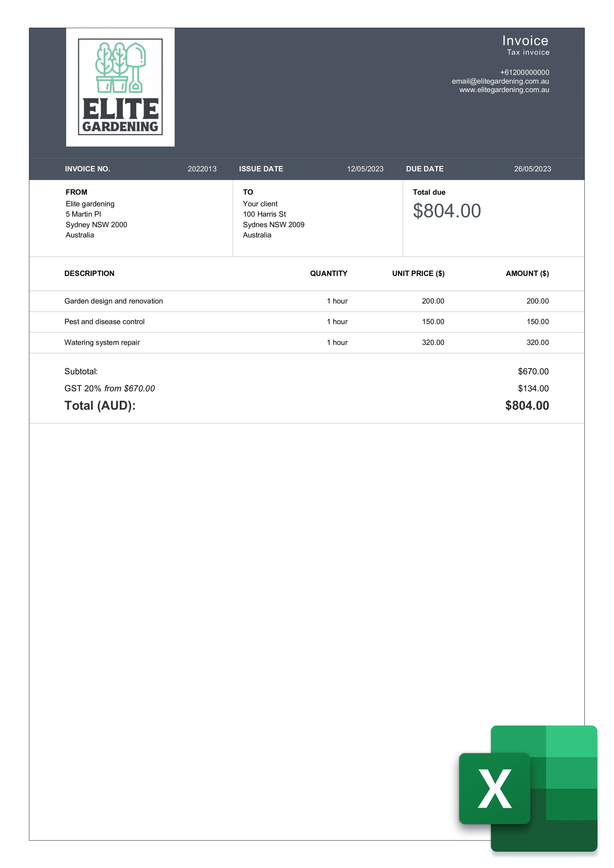Click quantity for Watering system repair

337,343
